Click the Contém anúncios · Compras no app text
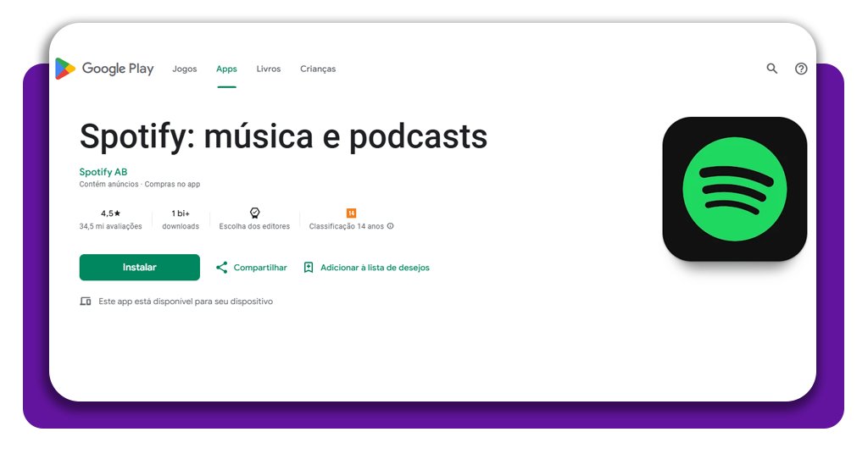The image size is (868, 454). pyautogui.click(x=140, y=184)
